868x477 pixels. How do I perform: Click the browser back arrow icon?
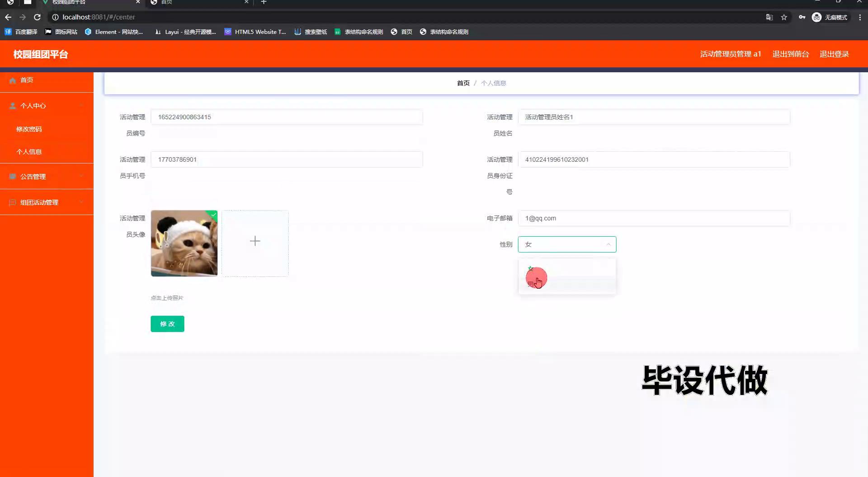pyautogui.click(x=8, y=17)
